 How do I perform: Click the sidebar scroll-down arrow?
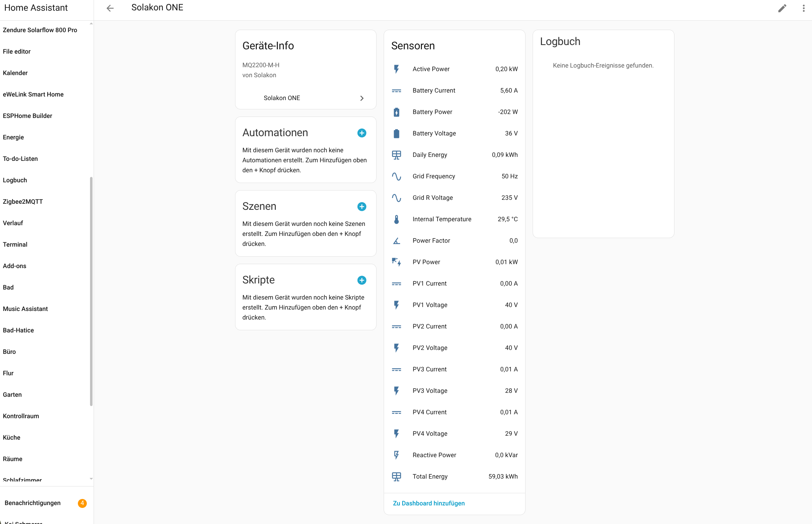pos(91,479)
